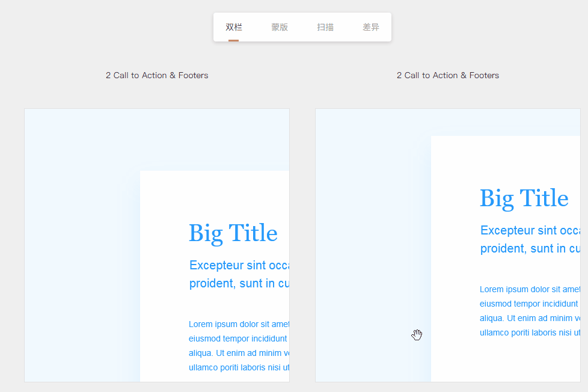The image size is (588, 392).
Task: Open the 扫描 comparison tab
Action: pyautogui.click(x=325, y=27)
